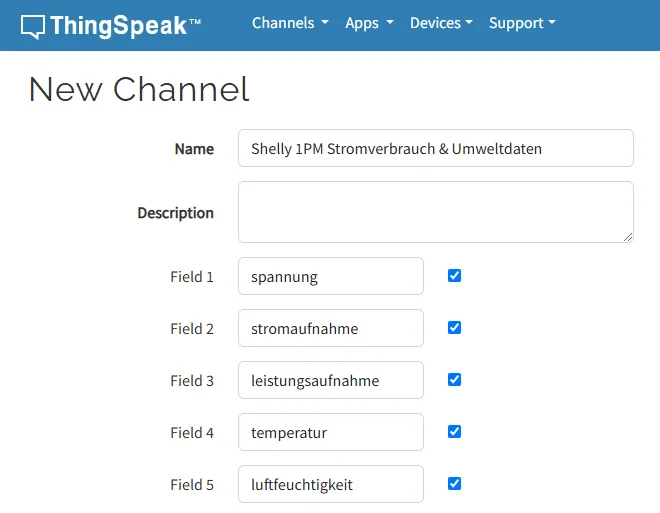
Task: Uncheck the Field 4 temperatur checkbox
Action: click(455, 432)
